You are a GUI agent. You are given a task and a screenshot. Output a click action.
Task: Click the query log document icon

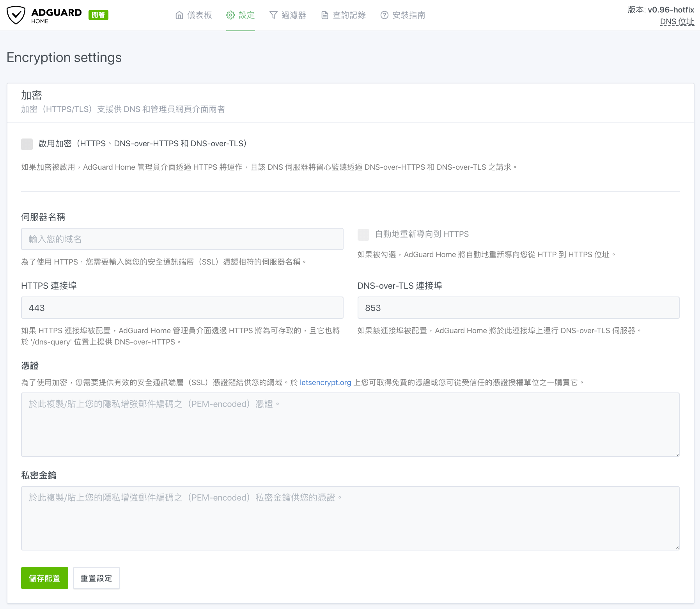[324, 15]
